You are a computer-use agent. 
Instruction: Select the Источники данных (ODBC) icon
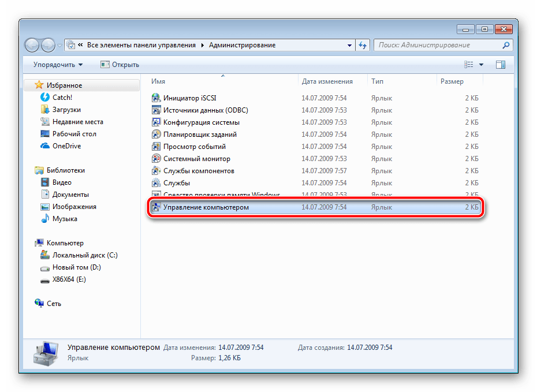156,110
